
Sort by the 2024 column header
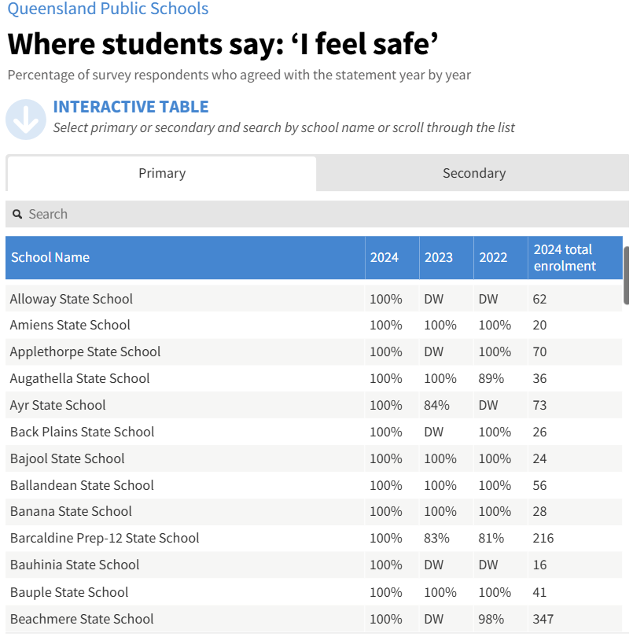click(x=385, y=257)
